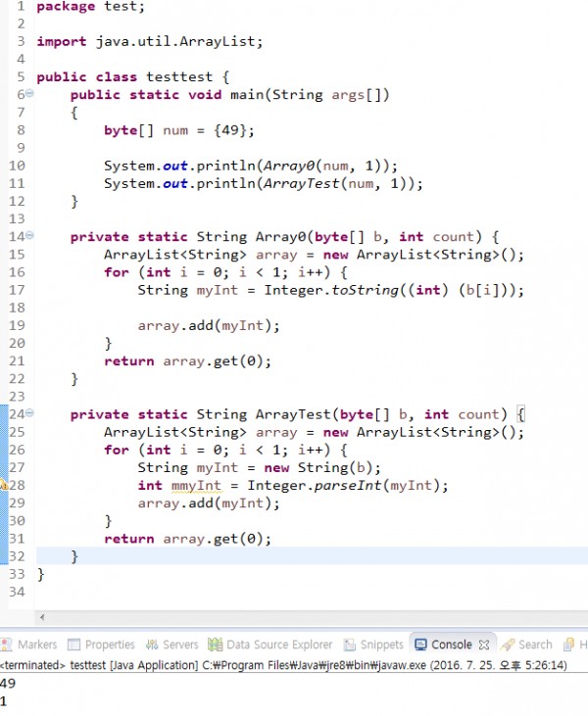Collapse the Array0 method fold marker at line 14

[29, 235]
